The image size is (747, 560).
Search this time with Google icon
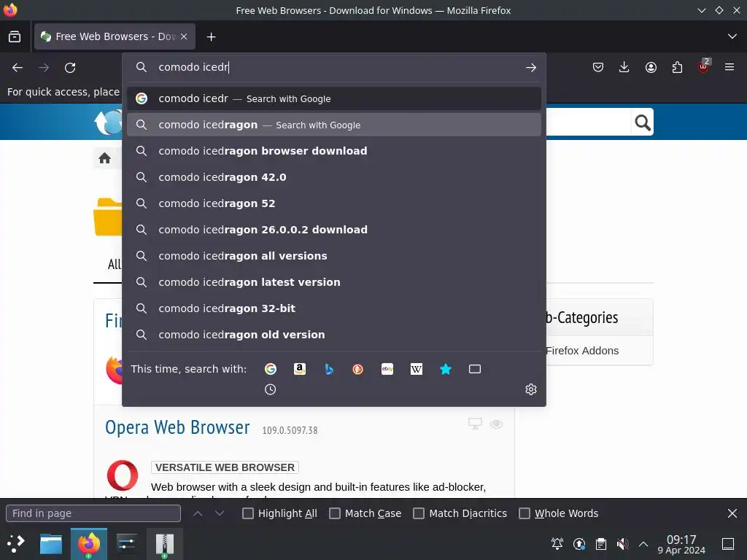[x=271, y=369]
